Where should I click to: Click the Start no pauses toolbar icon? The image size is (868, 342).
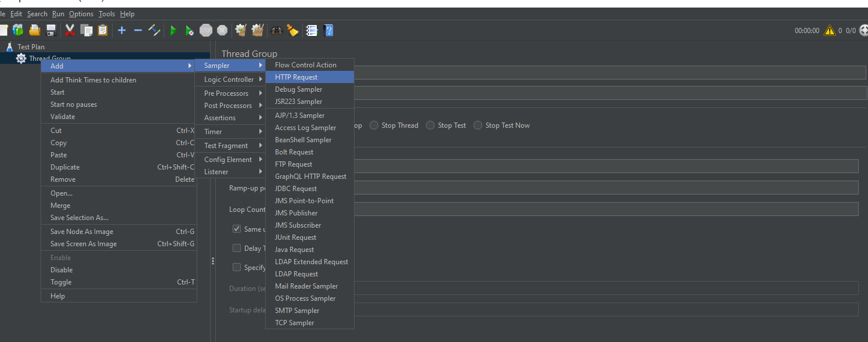[189, 31]
